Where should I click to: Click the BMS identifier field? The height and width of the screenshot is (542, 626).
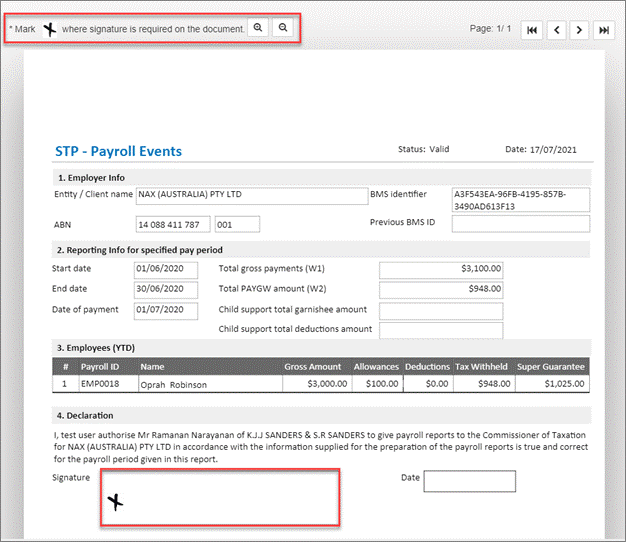(x=520, y=200)
